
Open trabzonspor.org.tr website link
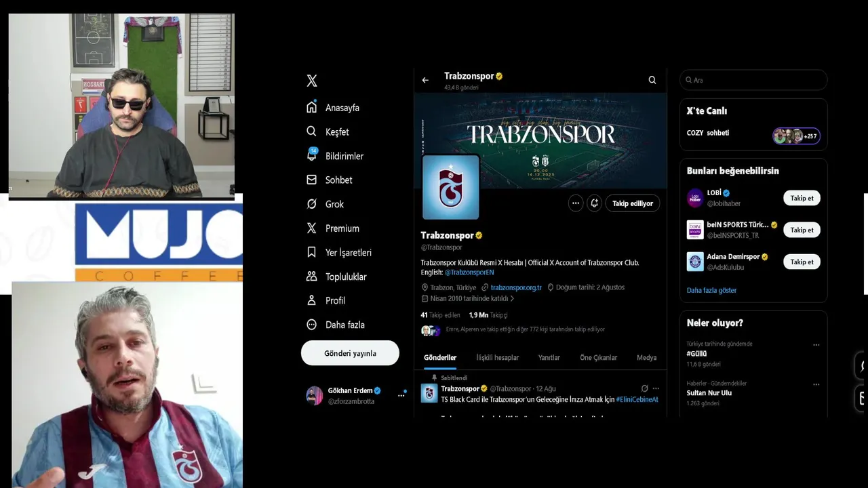pos(516,287)
